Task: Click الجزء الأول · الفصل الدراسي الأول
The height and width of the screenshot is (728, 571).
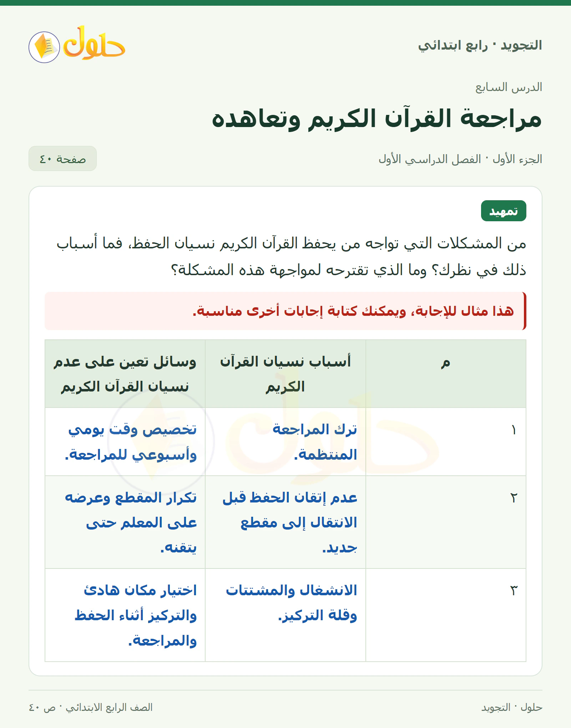Action: pyautogui.click(x=460, y=159)
